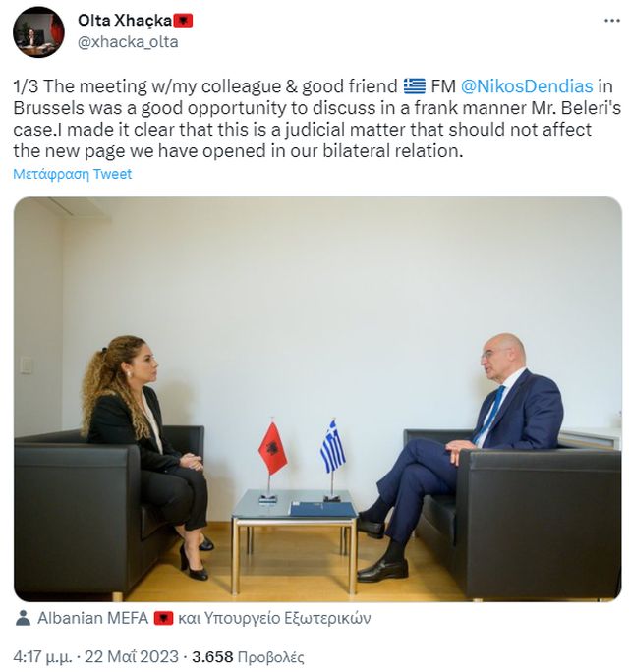Image resolution: width=629 pixels, height=672 pixels.
Task: Open Olta Xhaçka's profile avatar
Action: click(x=38, y=32)
